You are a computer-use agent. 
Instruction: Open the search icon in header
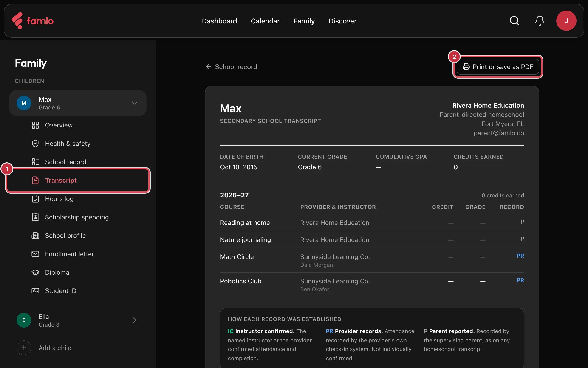(x=514, y=21)
